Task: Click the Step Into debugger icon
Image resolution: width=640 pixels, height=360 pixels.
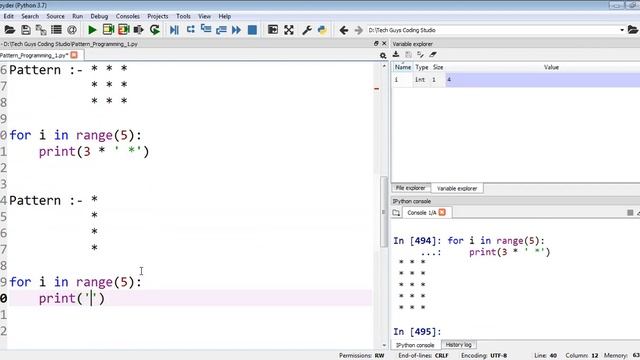Action: [206, 30]
